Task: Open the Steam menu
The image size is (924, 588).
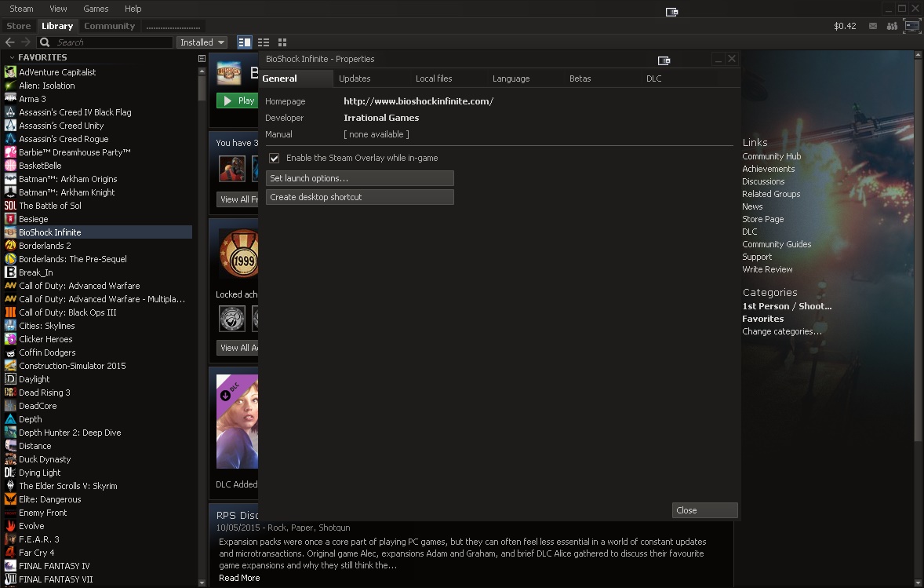Action: (21, 9)
